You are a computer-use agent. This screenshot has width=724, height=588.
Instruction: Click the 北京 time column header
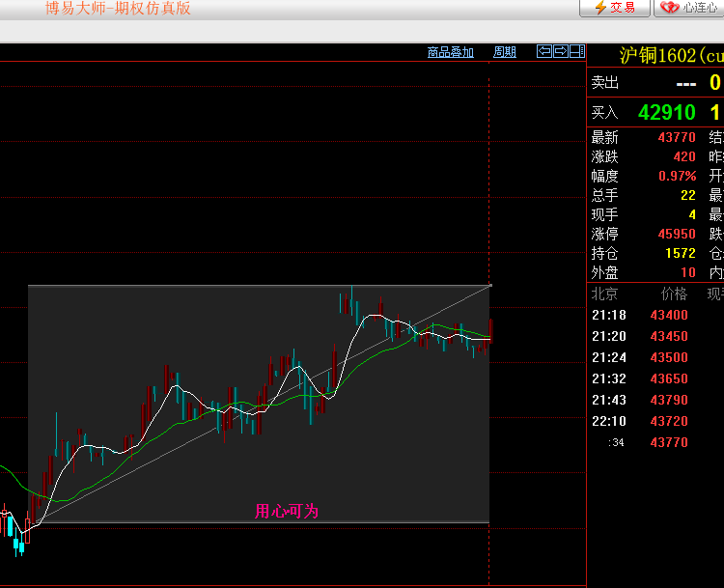pyautogui.click(x=604, y=294)
